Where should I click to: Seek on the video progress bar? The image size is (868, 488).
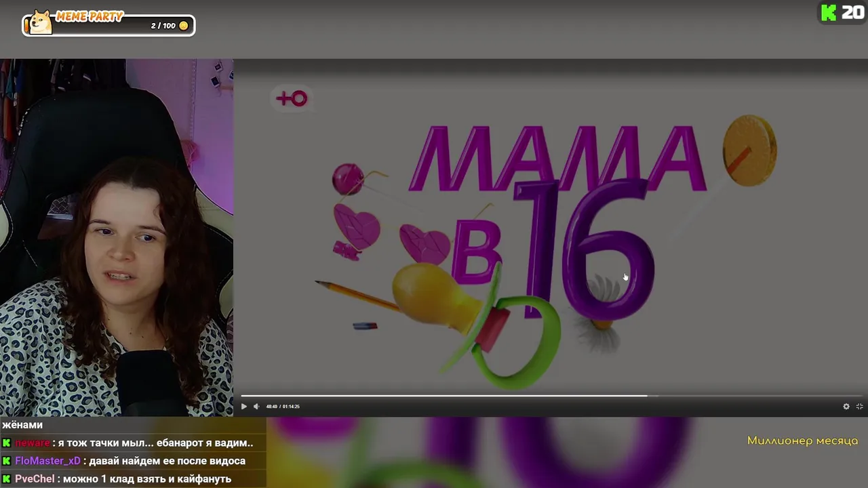551,396
